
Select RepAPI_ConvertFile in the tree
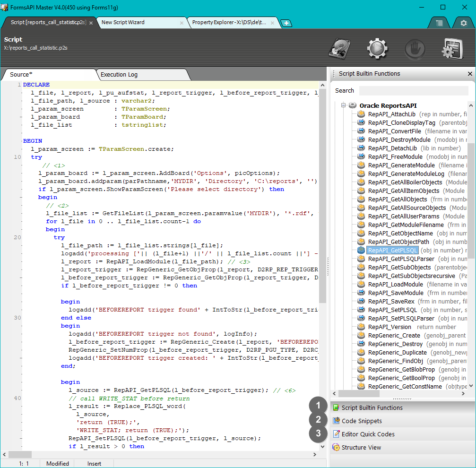(394, 131)
